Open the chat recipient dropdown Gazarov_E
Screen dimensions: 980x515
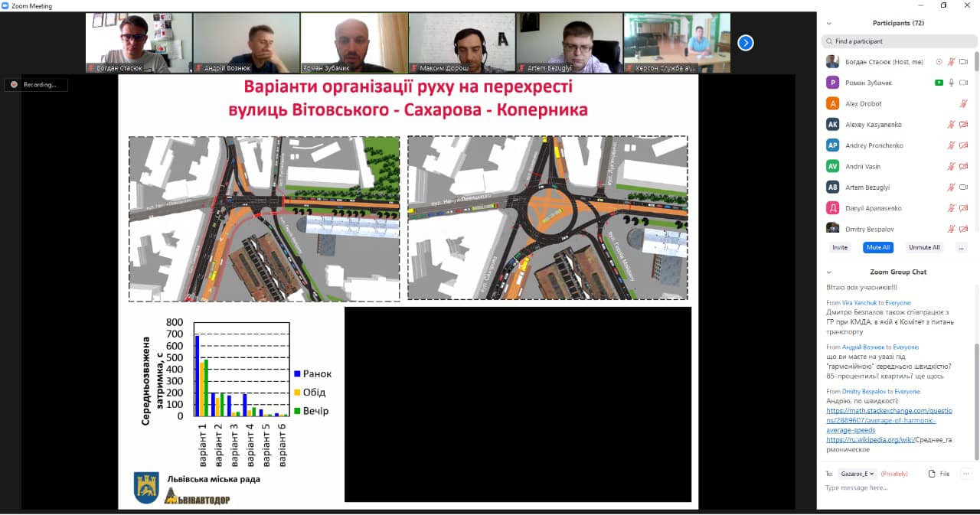(x=857, y=474)
